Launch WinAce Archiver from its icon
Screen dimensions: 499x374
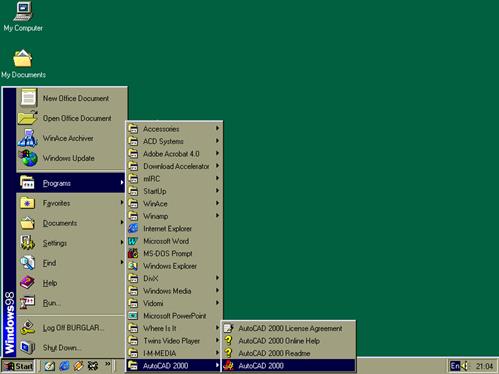28,138
